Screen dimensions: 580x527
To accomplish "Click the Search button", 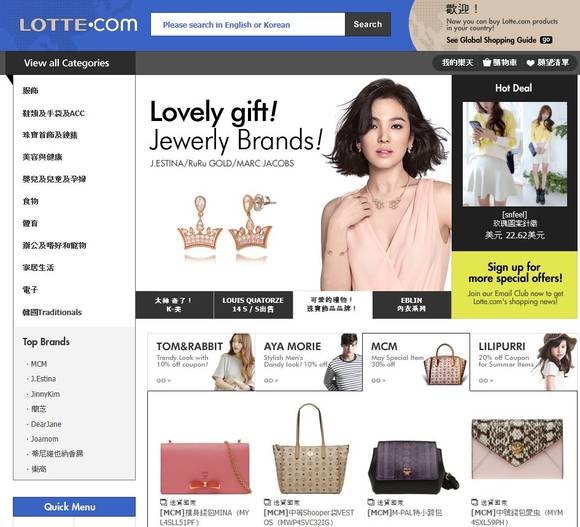I will coord(368,24).
